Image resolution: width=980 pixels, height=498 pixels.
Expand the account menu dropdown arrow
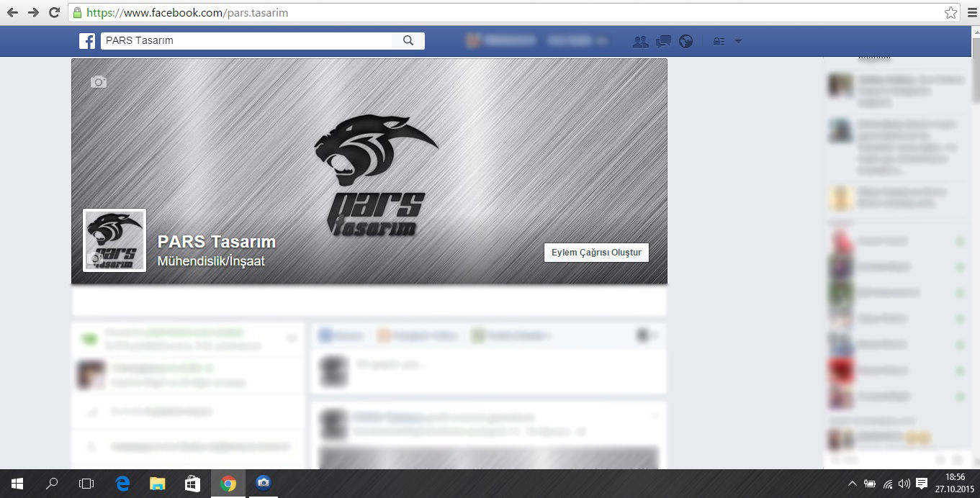tap(738, 42)
